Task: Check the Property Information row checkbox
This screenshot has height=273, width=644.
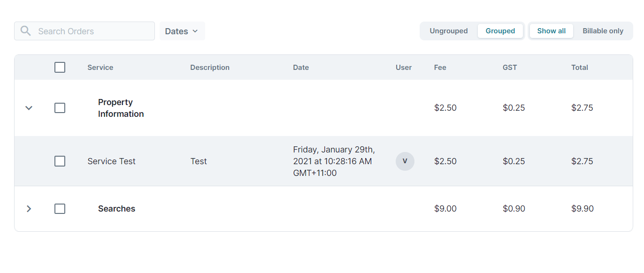Action: point(60,108)
